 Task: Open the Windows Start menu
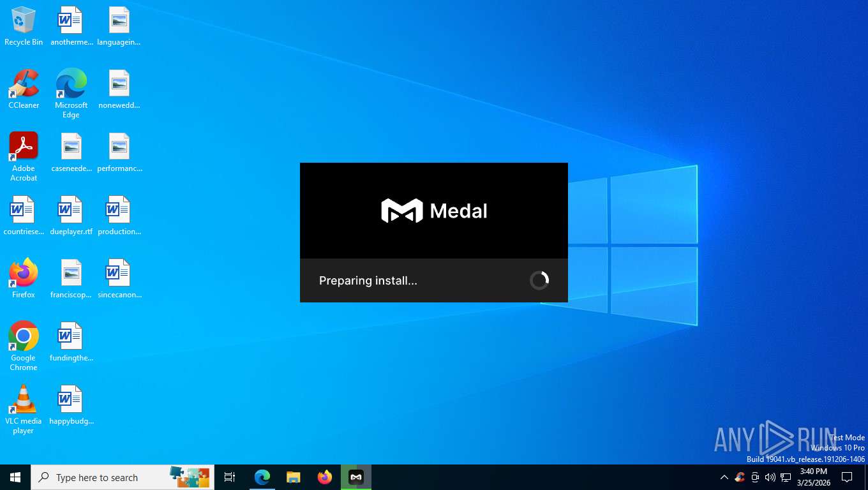click(x=15, y=477)
